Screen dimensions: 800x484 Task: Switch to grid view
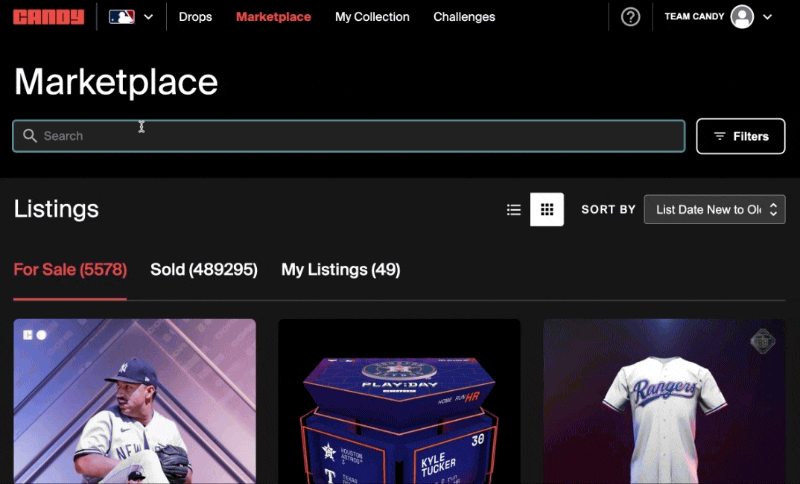pyautogui.click(x=547, y=210)
